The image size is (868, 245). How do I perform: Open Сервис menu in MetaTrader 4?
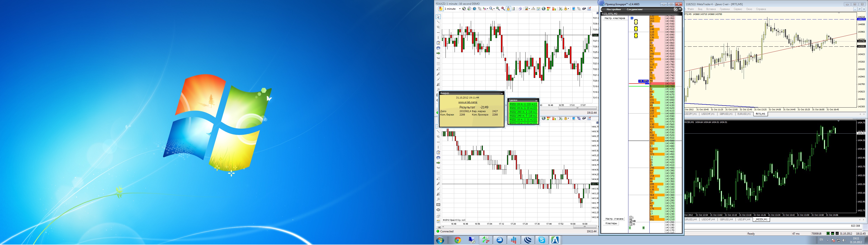[738, 9]
